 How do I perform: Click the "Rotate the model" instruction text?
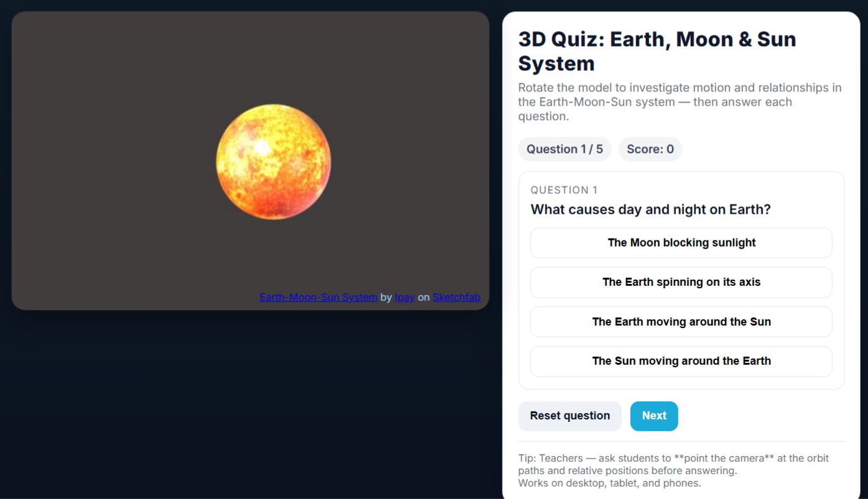[x=680, y=102]
